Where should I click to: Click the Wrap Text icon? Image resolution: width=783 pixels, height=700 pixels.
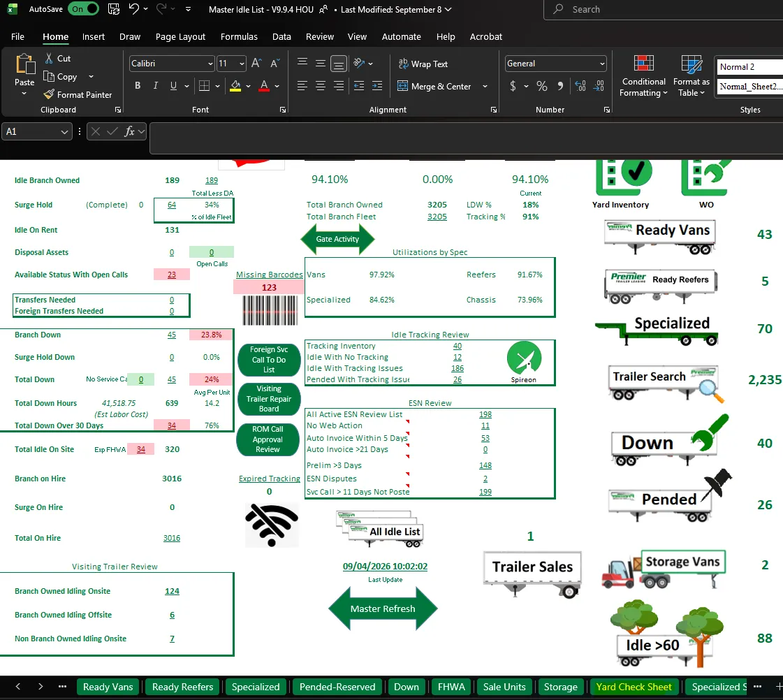tap(403, 64)
